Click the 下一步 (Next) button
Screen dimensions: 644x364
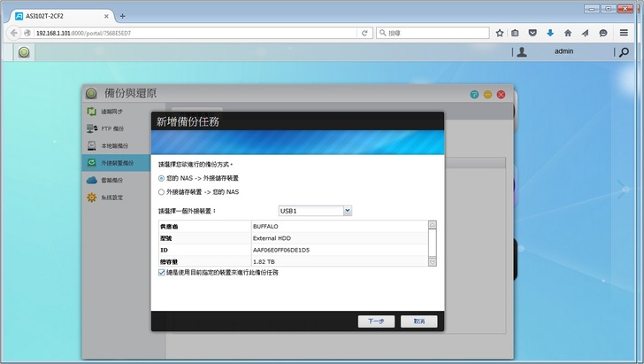[x=376, y=321]
